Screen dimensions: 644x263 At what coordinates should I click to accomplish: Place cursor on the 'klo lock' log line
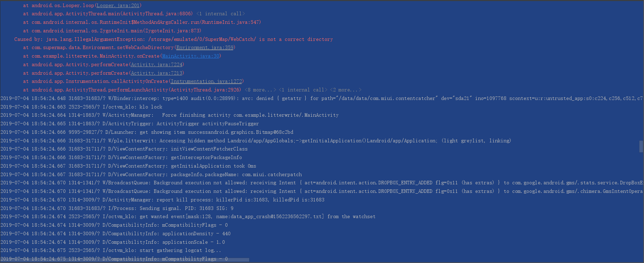pos(81,107)
